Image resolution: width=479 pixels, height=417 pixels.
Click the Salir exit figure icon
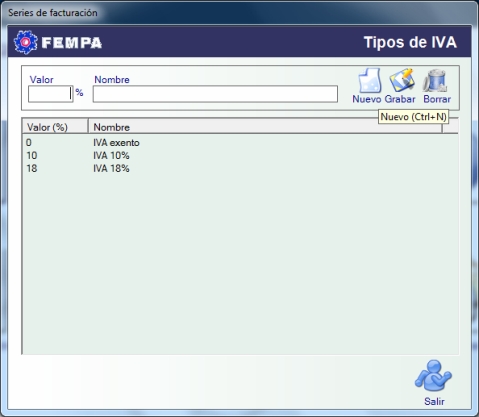pos(433,375)
